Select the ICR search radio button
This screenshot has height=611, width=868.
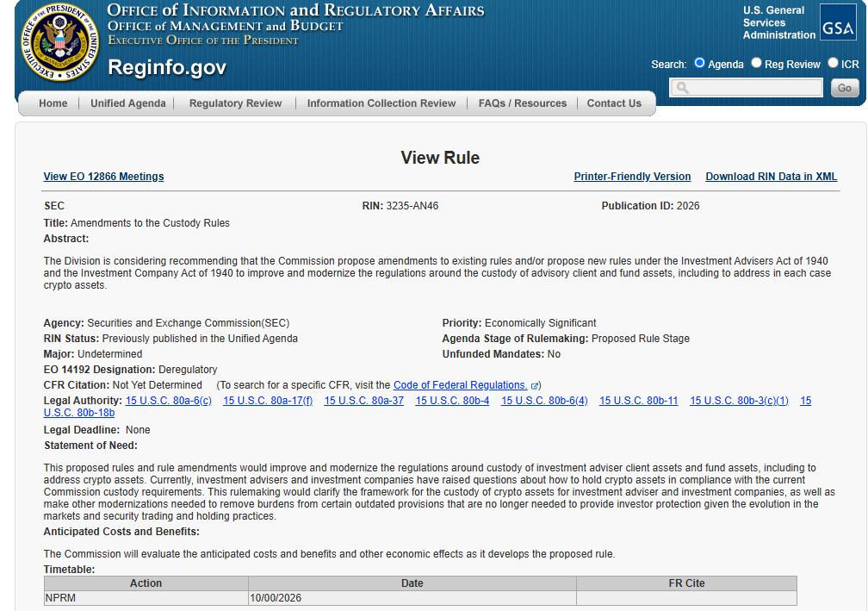pos(833,63)
